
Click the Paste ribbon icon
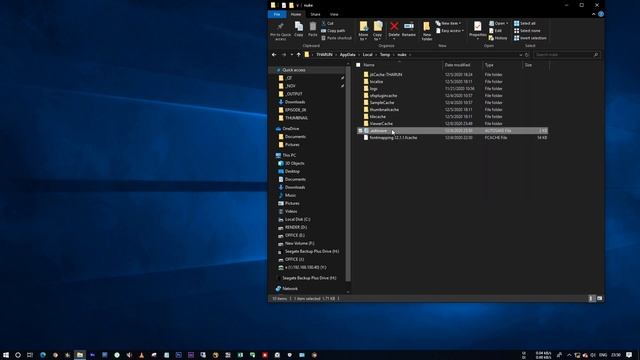tap(313, 29)
